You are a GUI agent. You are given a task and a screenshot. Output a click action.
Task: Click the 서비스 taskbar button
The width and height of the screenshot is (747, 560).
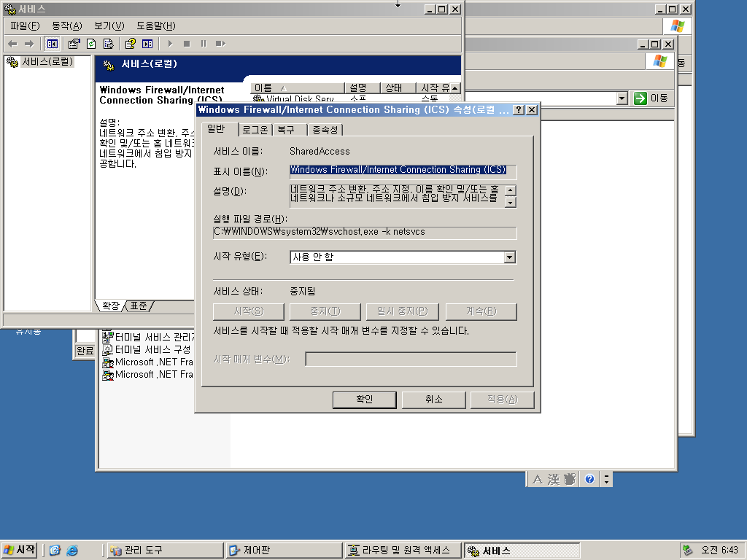(522, 551)
